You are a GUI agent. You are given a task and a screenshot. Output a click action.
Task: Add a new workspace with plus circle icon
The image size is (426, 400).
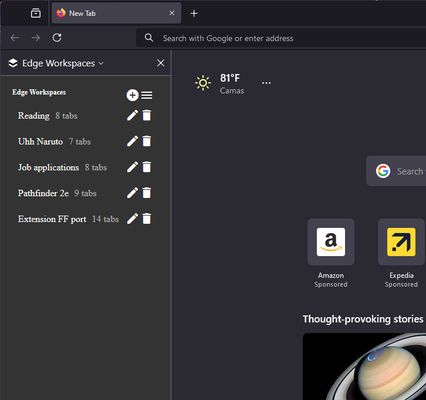(x=132, y=95)
